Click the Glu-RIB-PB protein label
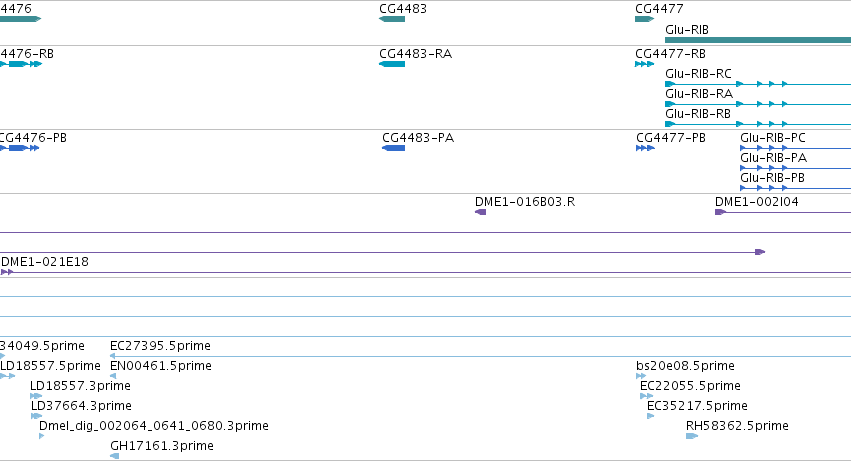Image resolution: width=851 pixels, height=461 pixels. coord(772,178)
